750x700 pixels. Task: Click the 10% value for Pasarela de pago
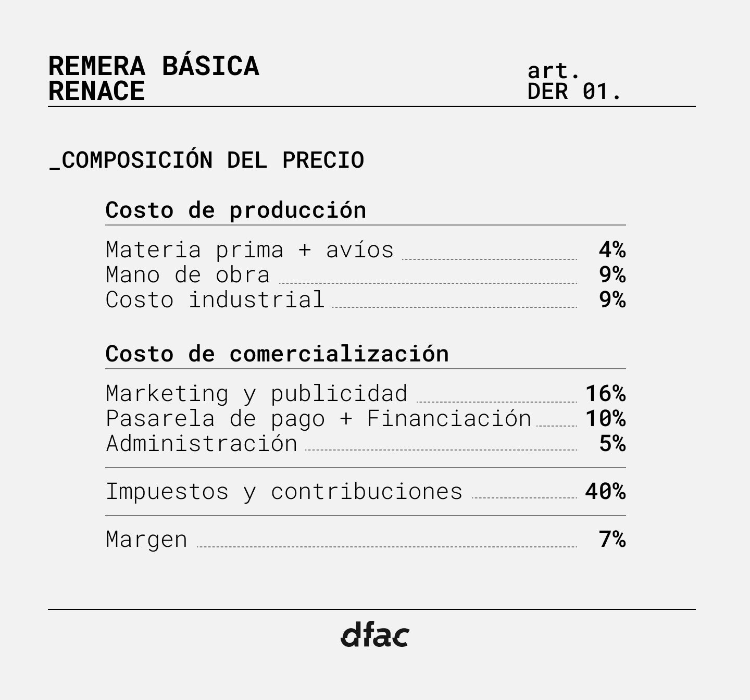pyautogui.click(x=605, y=419)
